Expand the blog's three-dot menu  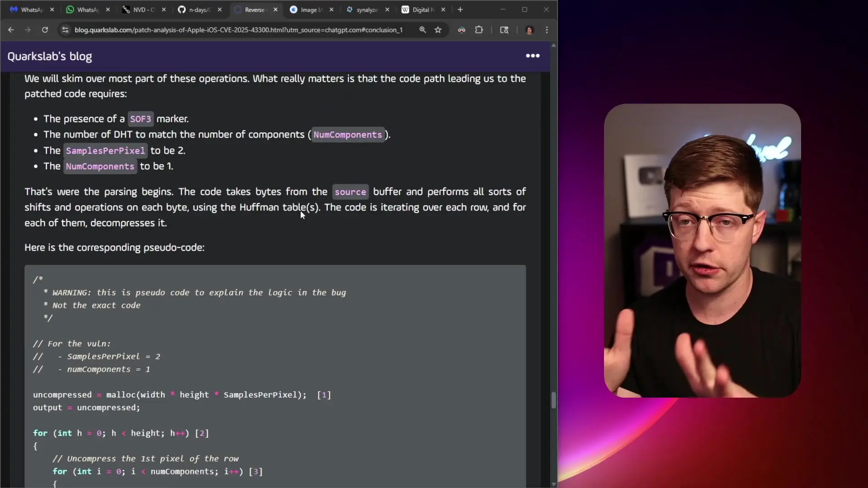coord(533,56)
